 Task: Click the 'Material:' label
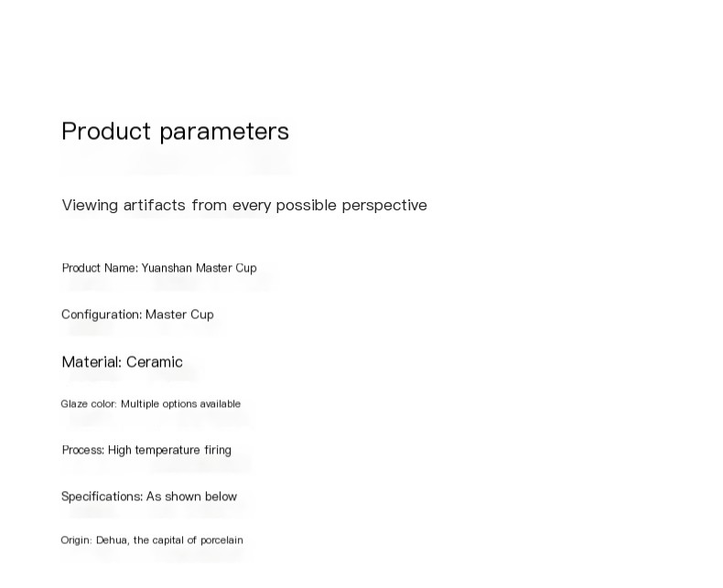tap(92, 362)
